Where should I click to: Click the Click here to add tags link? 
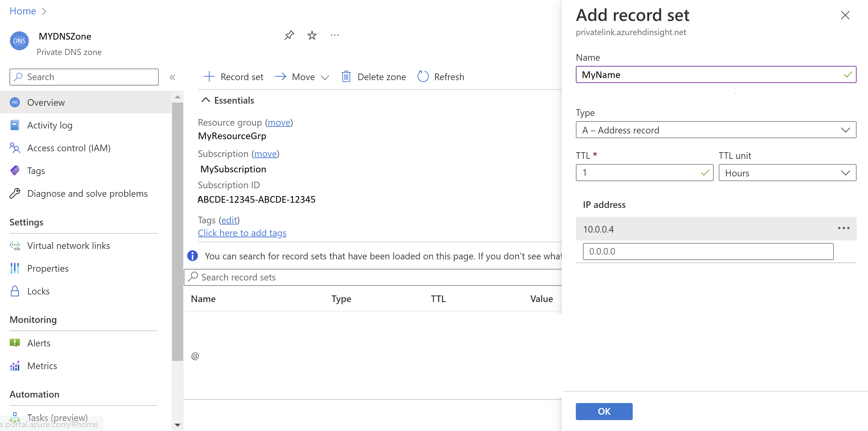pyautogui.click(x=242, y=233)
